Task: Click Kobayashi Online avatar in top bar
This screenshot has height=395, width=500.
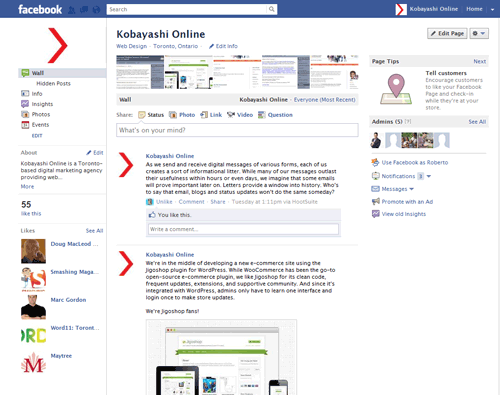Action: point(401,9)
